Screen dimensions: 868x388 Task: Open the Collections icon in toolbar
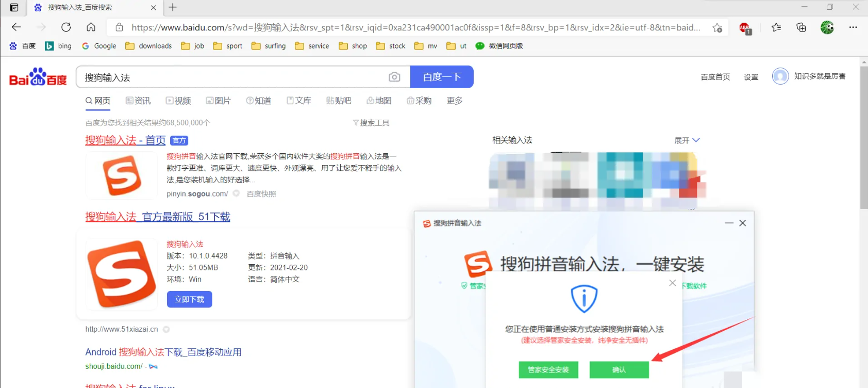click(801, 27)
